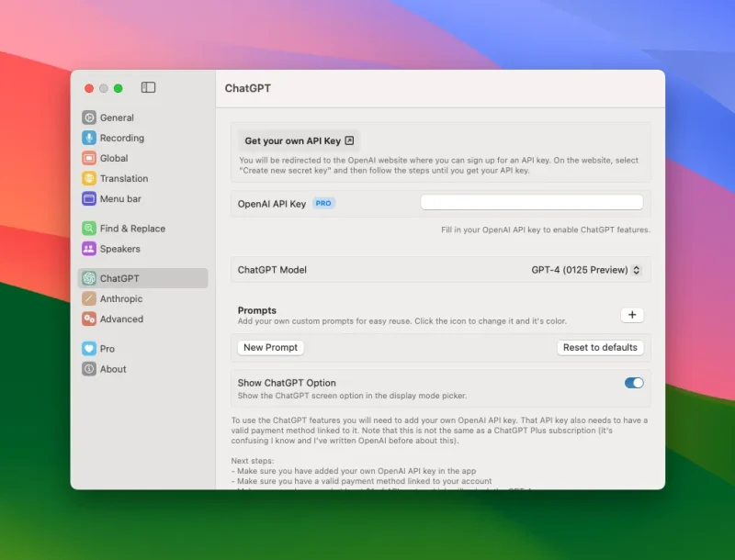Click inside the OpenAI API Key field
Image resolution: width=735 pixels, height=560 pixels.
pos(534,202)
